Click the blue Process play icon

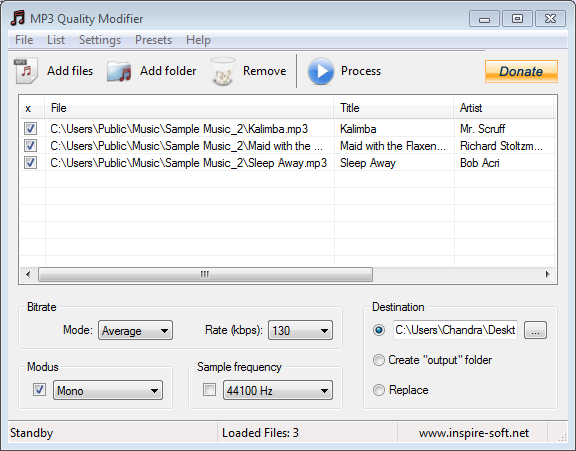click(x=321, y=71)
